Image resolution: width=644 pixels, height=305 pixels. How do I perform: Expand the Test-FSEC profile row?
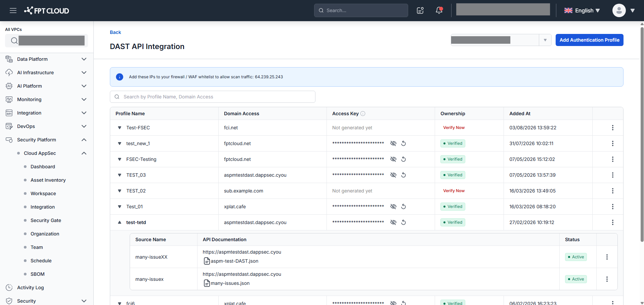pos(120,128)
